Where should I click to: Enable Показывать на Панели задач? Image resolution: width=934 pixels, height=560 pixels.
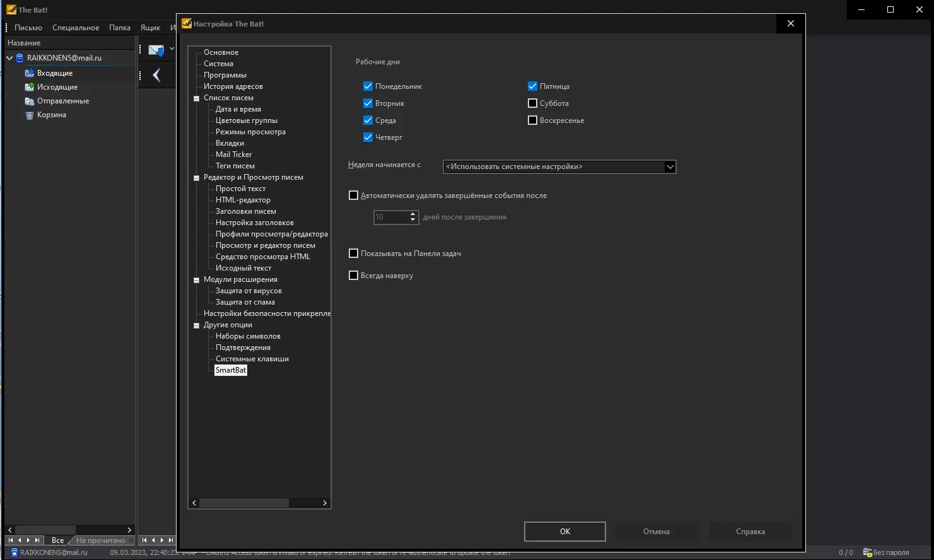353,254
